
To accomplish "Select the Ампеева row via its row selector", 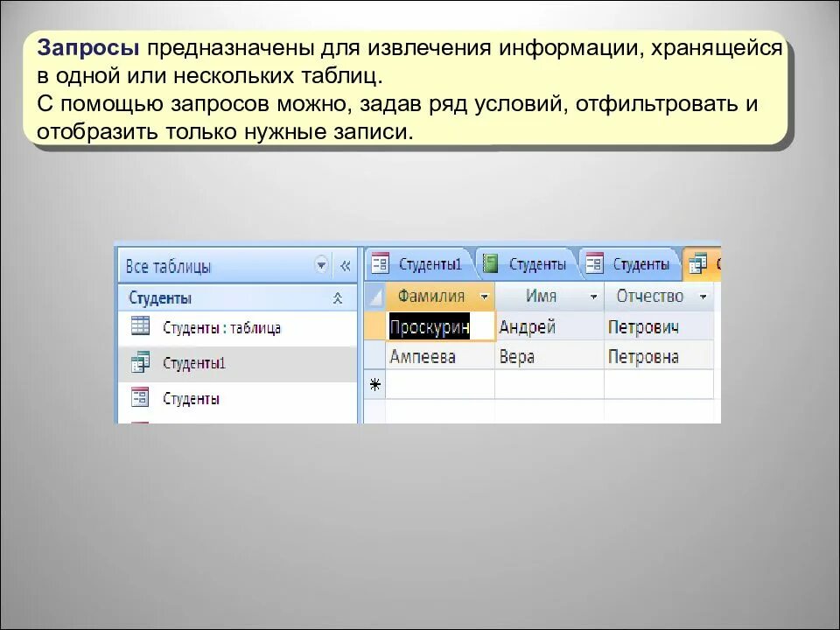I will pyautogui.click(x=375, y=356).
